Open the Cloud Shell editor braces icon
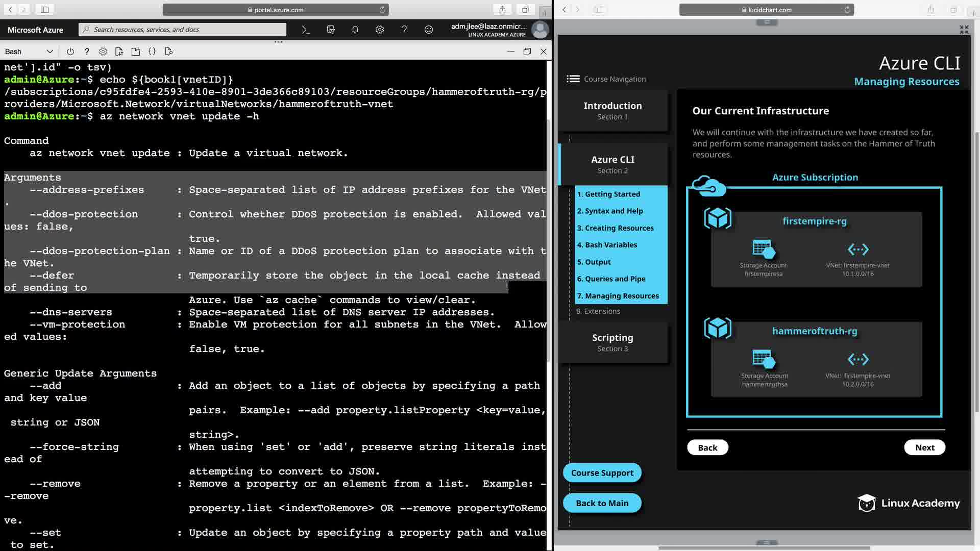 pyautogui.click(x=152, y=52)
